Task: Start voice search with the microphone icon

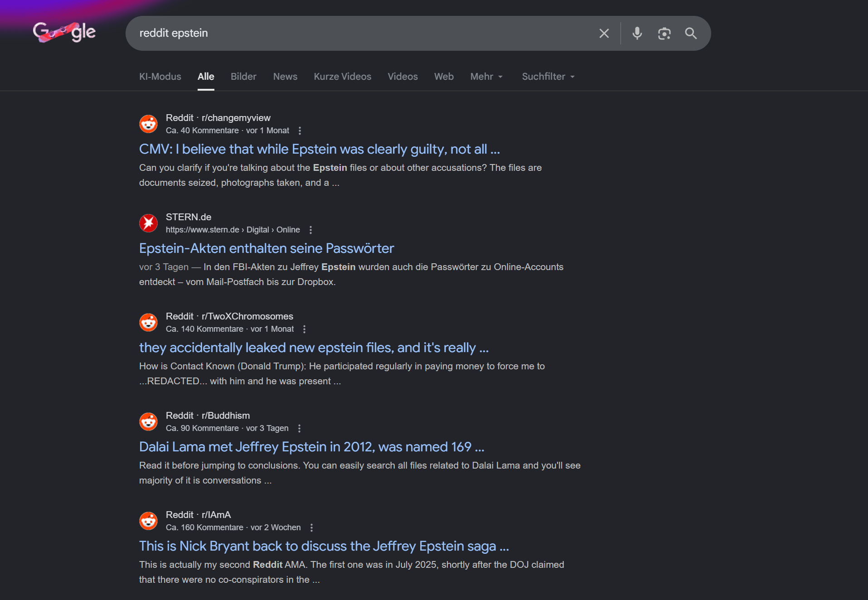Action: coord(637,33)
